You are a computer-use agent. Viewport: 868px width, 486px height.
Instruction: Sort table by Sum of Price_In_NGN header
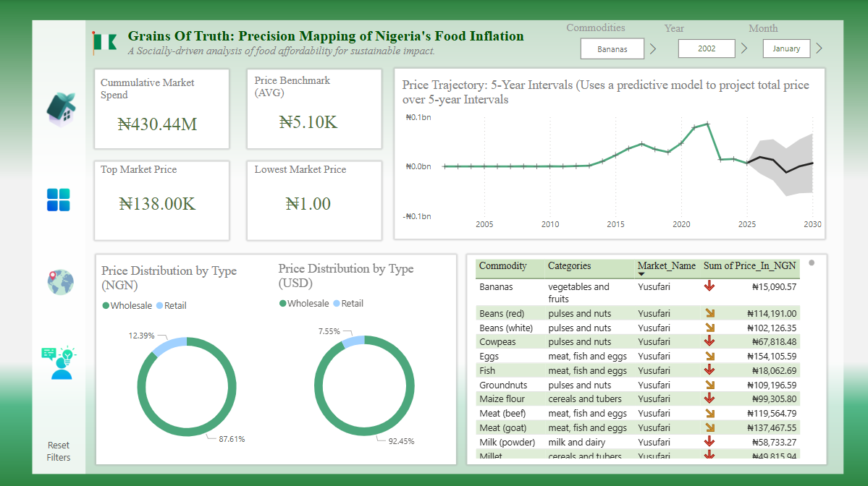pyautogui.click(x=749, y=266)
